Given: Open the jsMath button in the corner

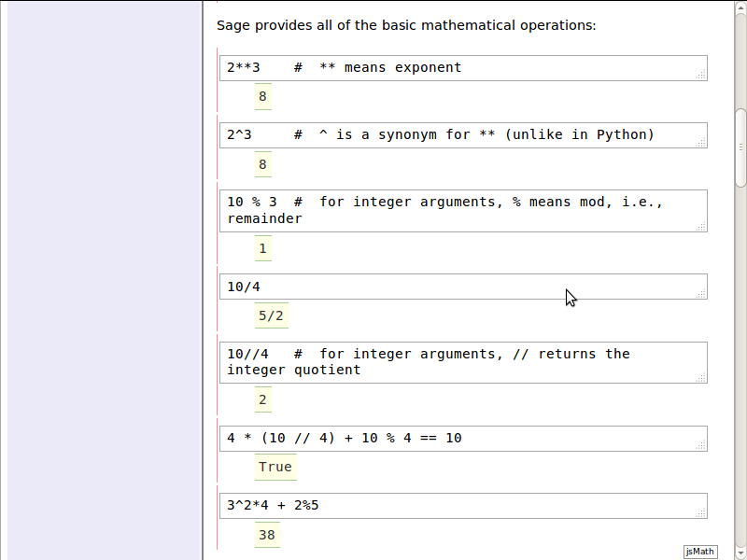Looking at the screenshot, I should click(700, 552).
